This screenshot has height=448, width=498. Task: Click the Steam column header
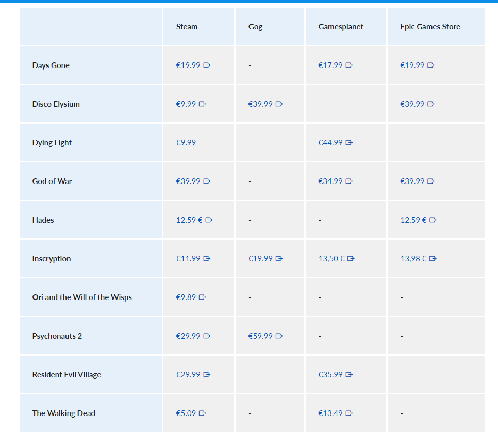187,27
